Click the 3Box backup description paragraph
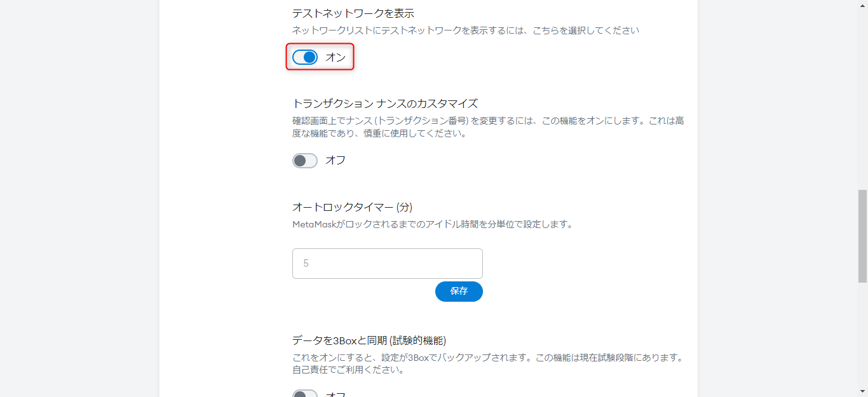Screen dimensions: 868x397 487,363
